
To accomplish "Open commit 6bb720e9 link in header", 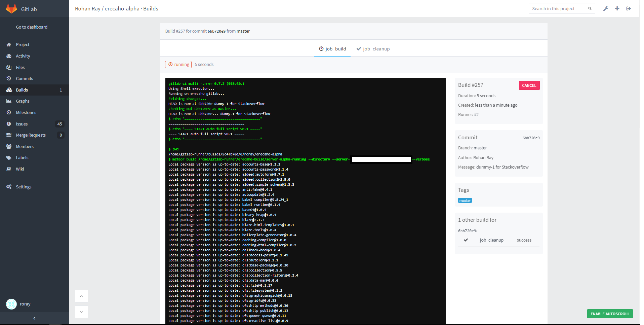I will pos(216,31).
